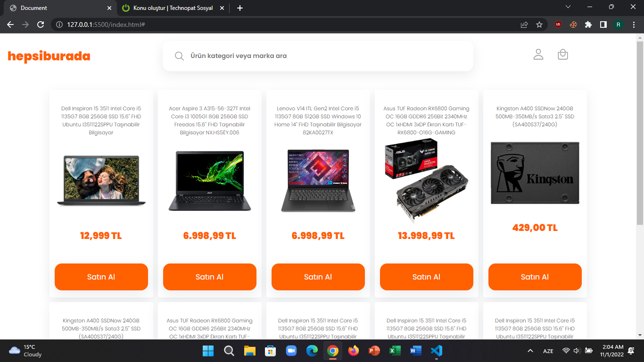This screenshot has width=644, height=362.
Task: Bookmark this page with the star icon
Action: coord(539,25)
